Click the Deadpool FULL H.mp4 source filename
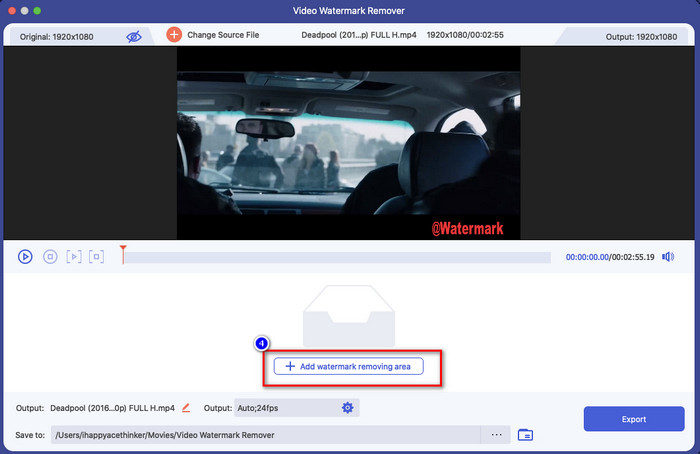This screenshot has height=454, width=700. click(358, 35)
